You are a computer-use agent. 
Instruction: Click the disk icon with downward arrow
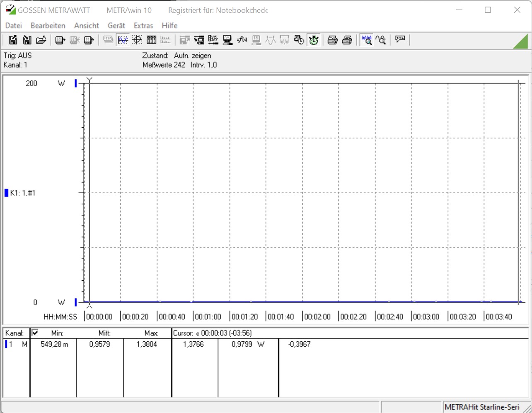click(x=27, y=40)
